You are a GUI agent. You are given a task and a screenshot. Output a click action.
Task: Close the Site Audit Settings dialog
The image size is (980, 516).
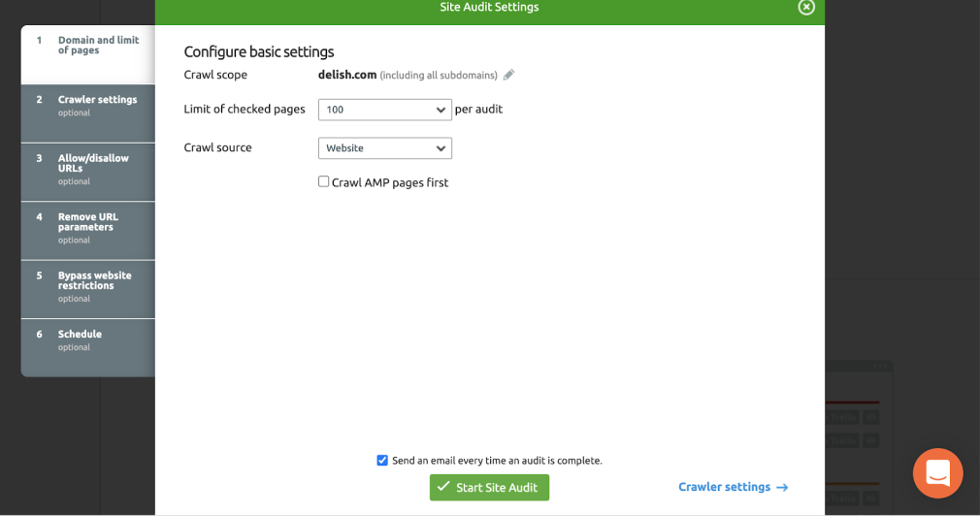pos(806,7)
